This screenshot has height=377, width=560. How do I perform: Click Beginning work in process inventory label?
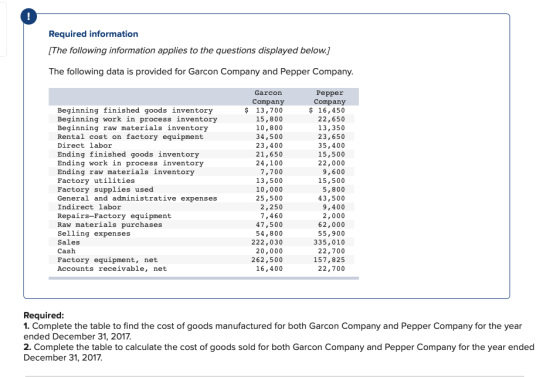coord(137,119)
